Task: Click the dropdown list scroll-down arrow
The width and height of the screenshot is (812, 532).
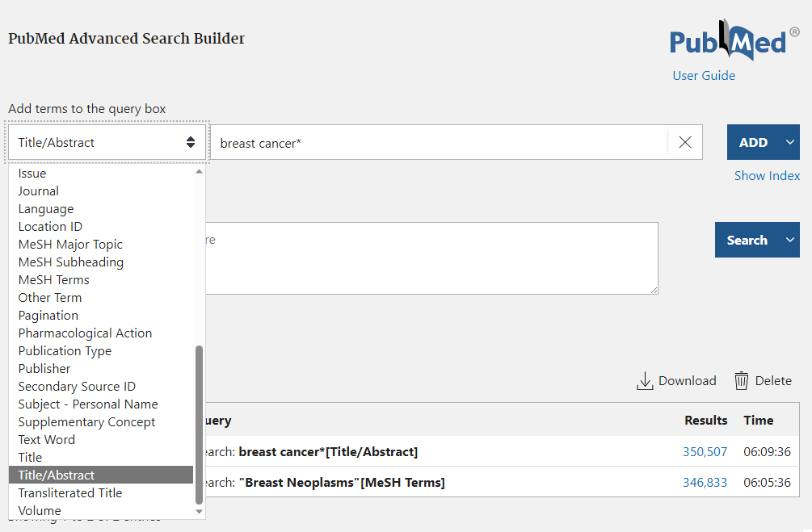Action: click(x=199, y=512)
